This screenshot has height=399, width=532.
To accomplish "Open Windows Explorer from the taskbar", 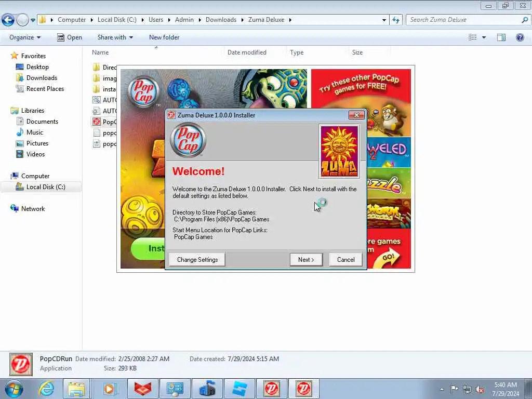I will 77,389.
